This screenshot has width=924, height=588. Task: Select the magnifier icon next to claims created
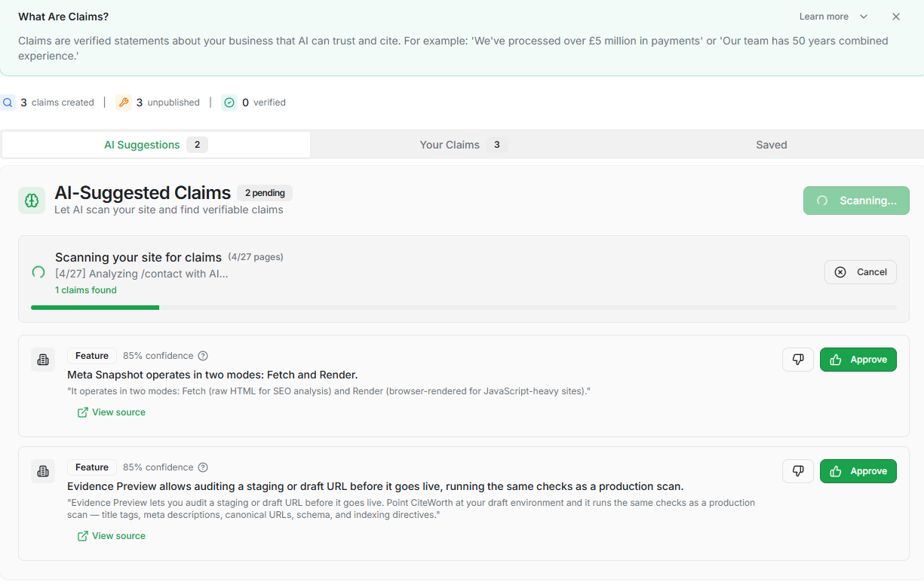coord(8,102)
